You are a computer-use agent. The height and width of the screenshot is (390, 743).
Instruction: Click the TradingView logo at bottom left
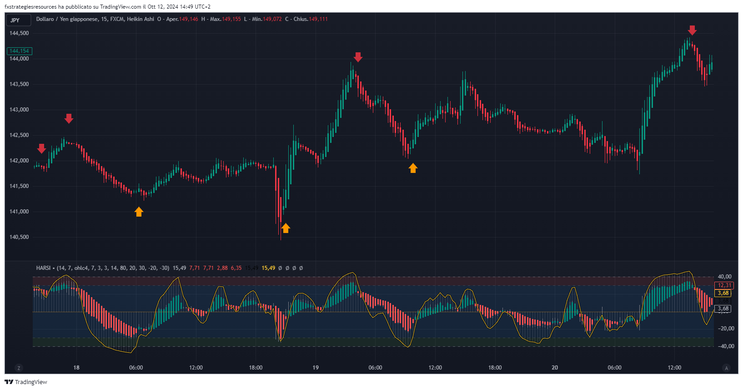coord(26,382)
